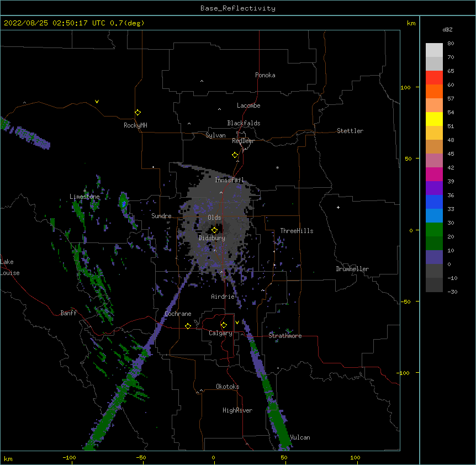
Task: Click the Sundre label
Action: [161, 216]
